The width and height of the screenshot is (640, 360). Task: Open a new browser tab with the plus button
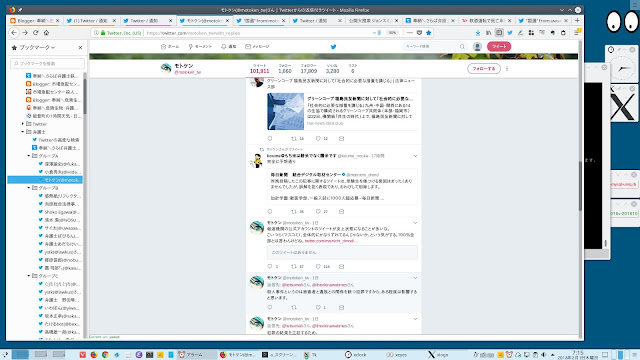pos(577,20)
